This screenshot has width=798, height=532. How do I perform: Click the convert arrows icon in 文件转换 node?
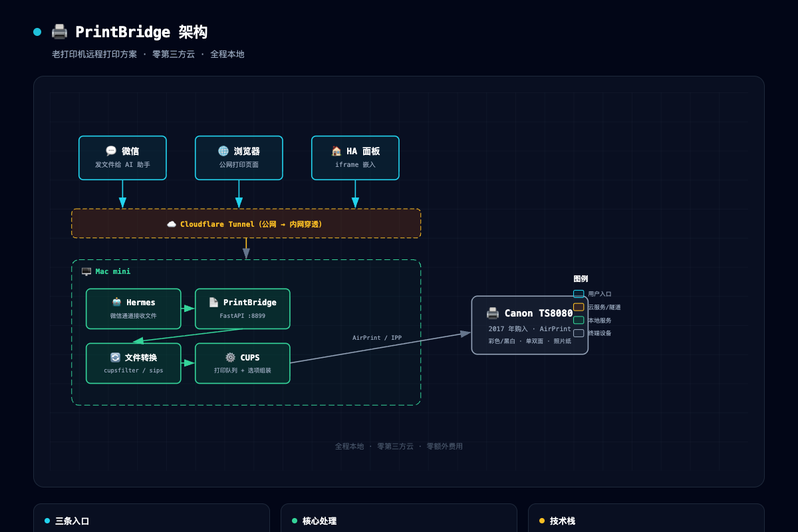coord(115,357)
